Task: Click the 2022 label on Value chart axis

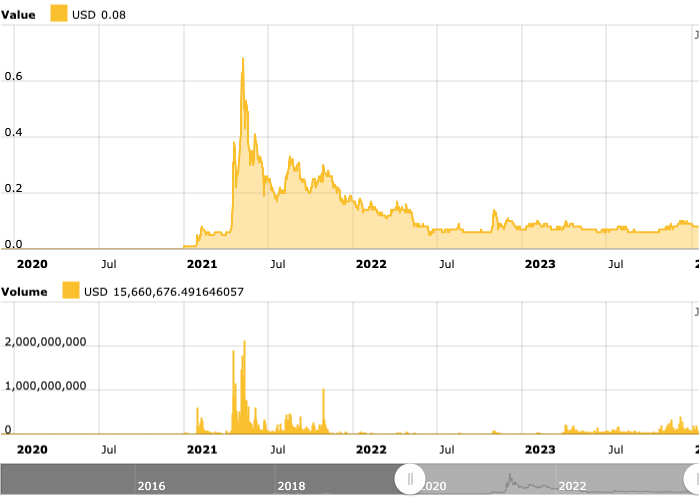Action: 371,264
